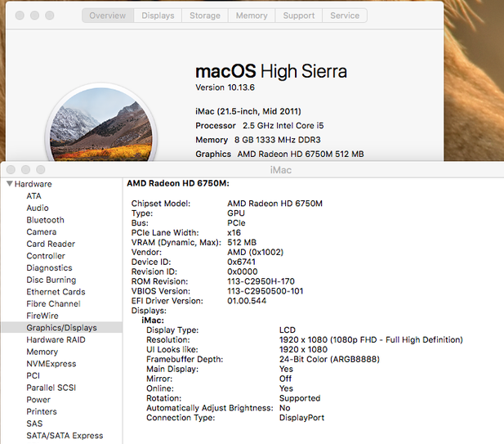Select SAS in the sidebar
The width and height of the screenshot is (504, 444).
pos(34,424)
